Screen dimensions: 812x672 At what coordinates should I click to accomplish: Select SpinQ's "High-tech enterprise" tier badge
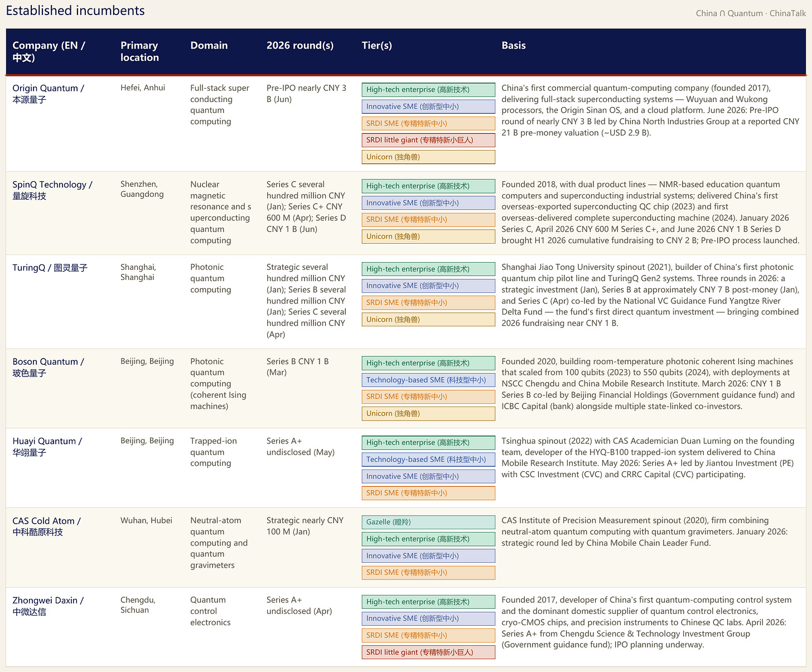point(428,186)
